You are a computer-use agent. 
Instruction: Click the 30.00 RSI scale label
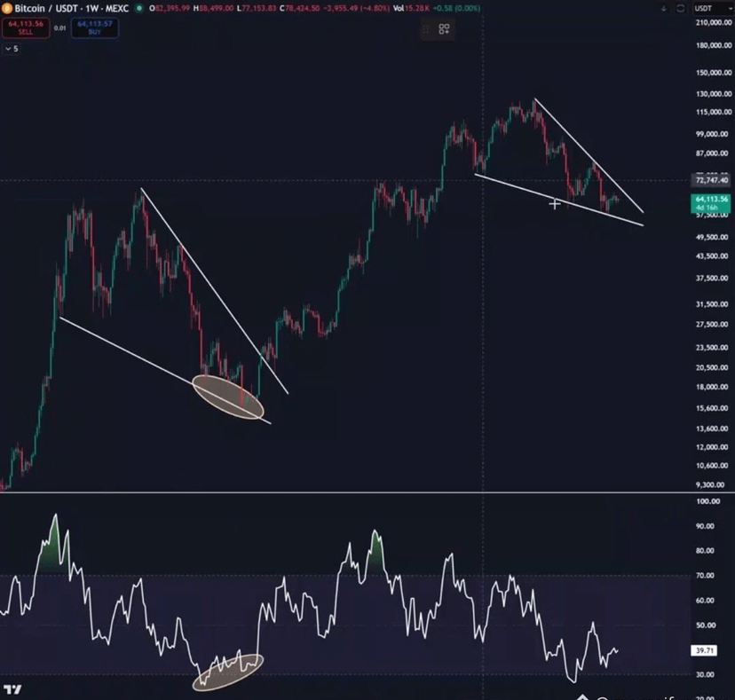[x=705, y=674]
